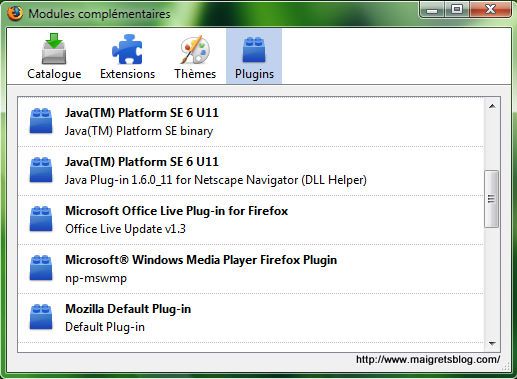Open the Catalogue download icon

point(54,49)
